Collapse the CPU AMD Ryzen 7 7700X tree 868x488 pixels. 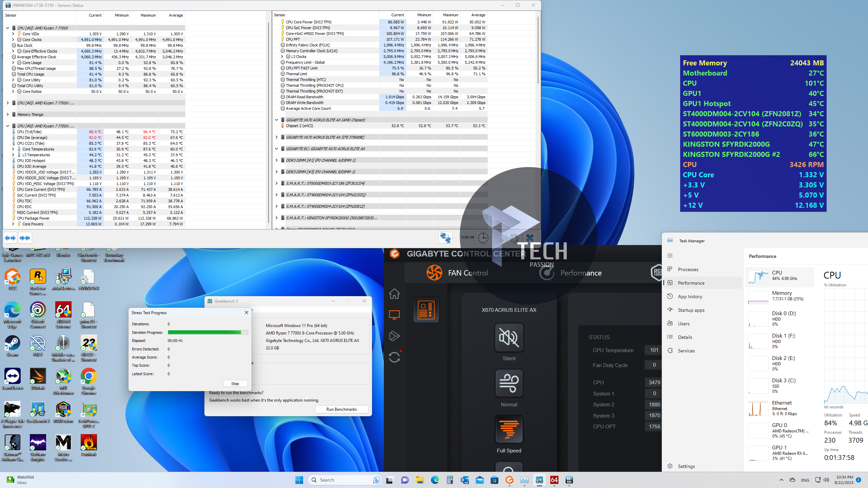(7, 28)
